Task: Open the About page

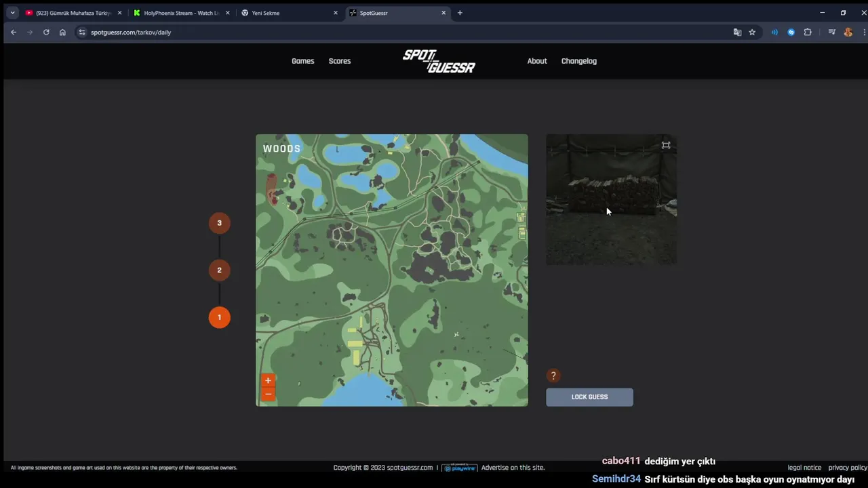Action: (x=537, y=61)
